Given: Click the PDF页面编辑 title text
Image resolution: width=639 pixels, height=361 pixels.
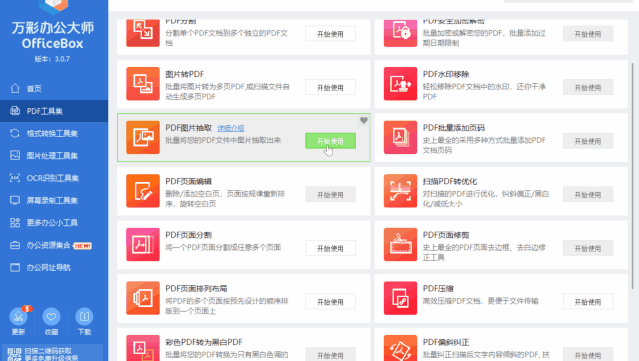Looking at the screenshot, I should pos(188,181).
